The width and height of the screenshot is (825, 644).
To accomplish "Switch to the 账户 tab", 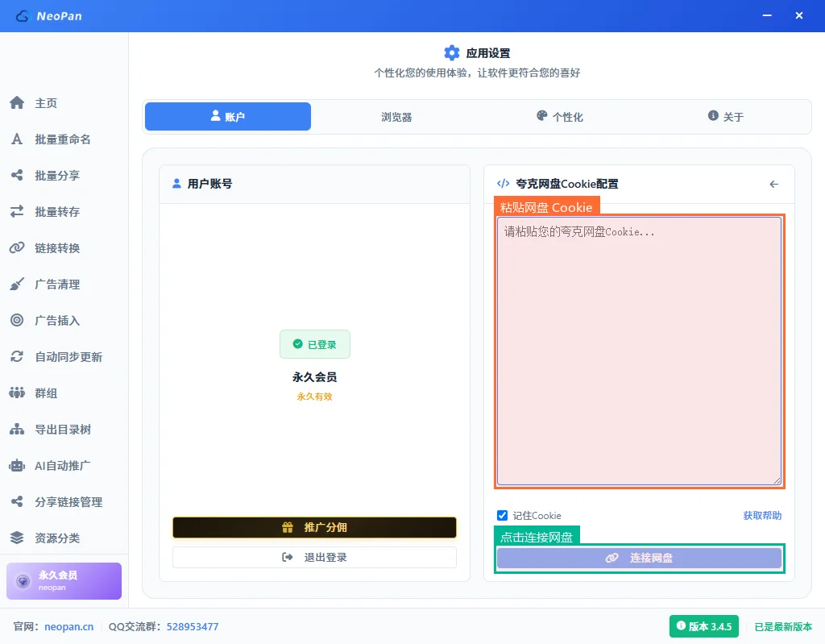I will [228, 116].
